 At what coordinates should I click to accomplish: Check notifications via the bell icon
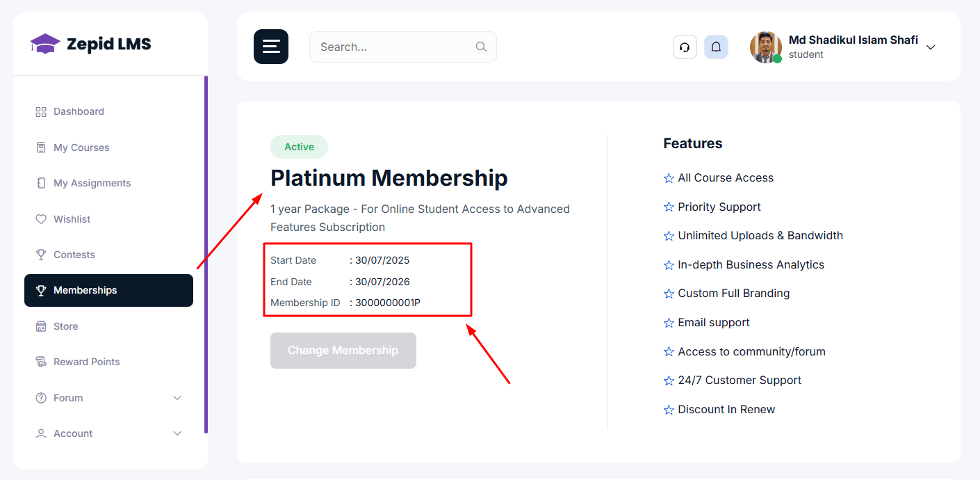click(x=716, y=47)
